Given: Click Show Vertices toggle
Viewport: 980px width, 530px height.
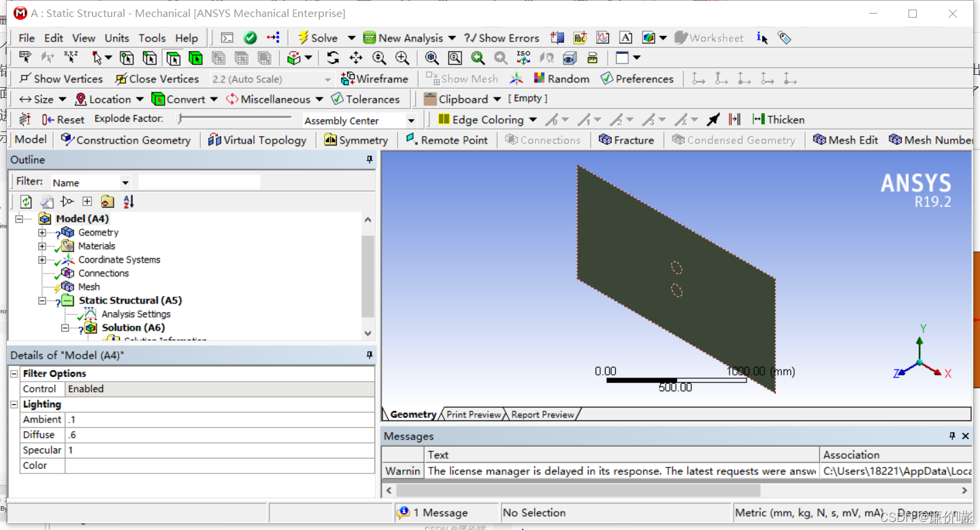Looking at the screenshot, I should click(x=61, y=79).
